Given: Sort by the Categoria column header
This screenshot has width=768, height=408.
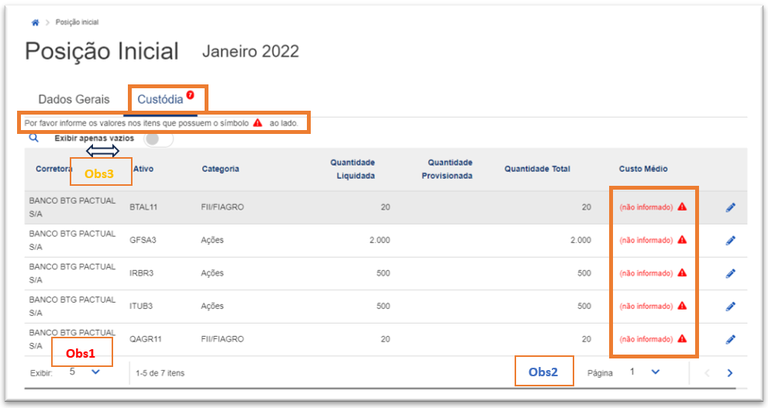Looking at the screenshot, I should tap(220, 169).
